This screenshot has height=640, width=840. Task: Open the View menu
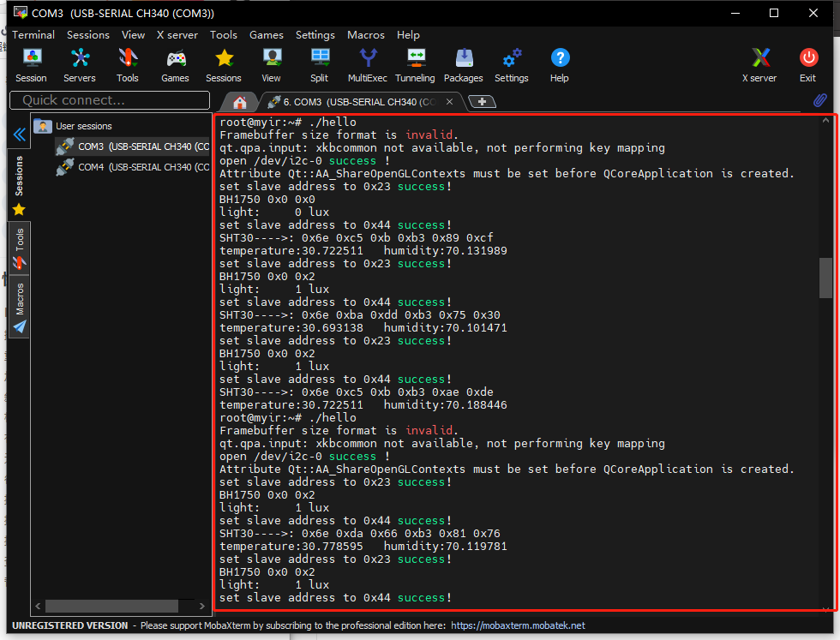[133, 35]
